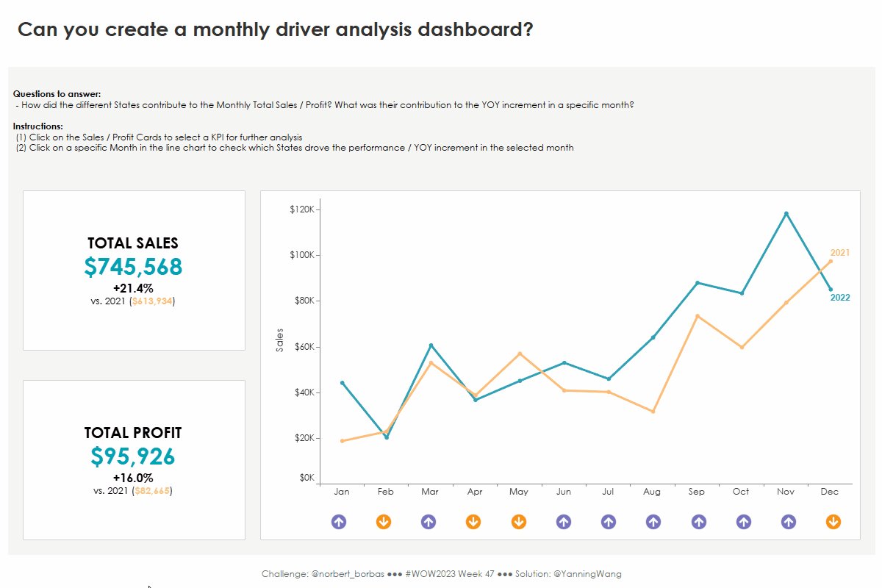This screenshot has height=588, width=882.
Task: Click the Jun month axis label
Action: click(x=564, y=492)
